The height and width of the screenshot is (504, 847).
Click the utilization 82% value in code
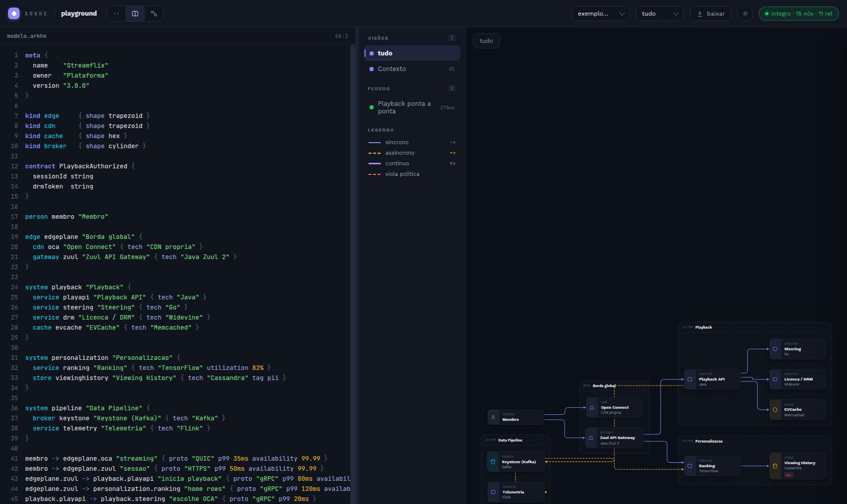click(x=258, y=368)
